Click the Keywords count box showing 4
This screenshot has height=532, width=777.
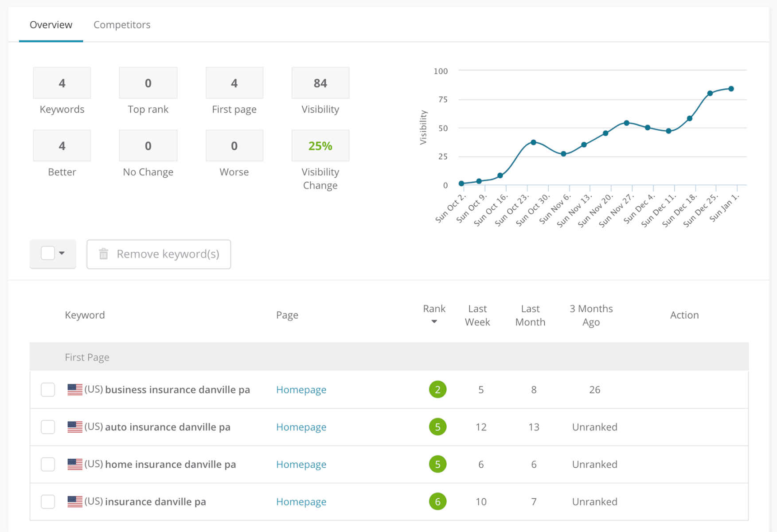click(x=62, y=83)
